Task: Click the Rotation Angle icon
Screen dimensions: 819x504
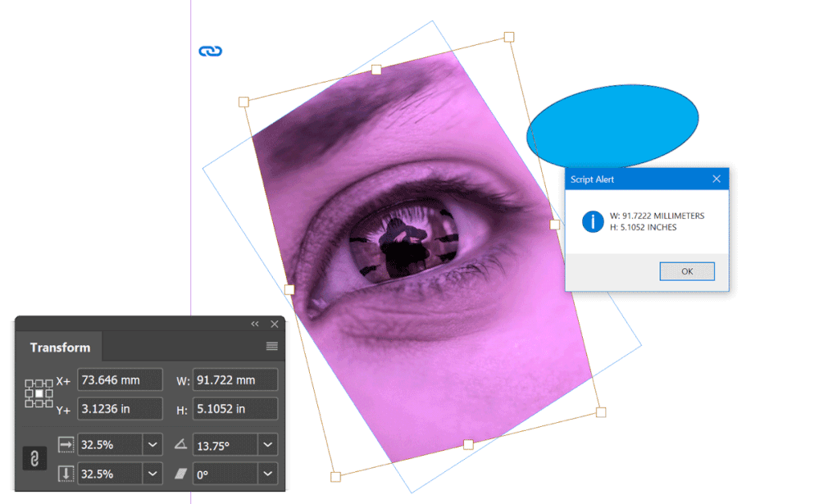Action: point(180,444)
